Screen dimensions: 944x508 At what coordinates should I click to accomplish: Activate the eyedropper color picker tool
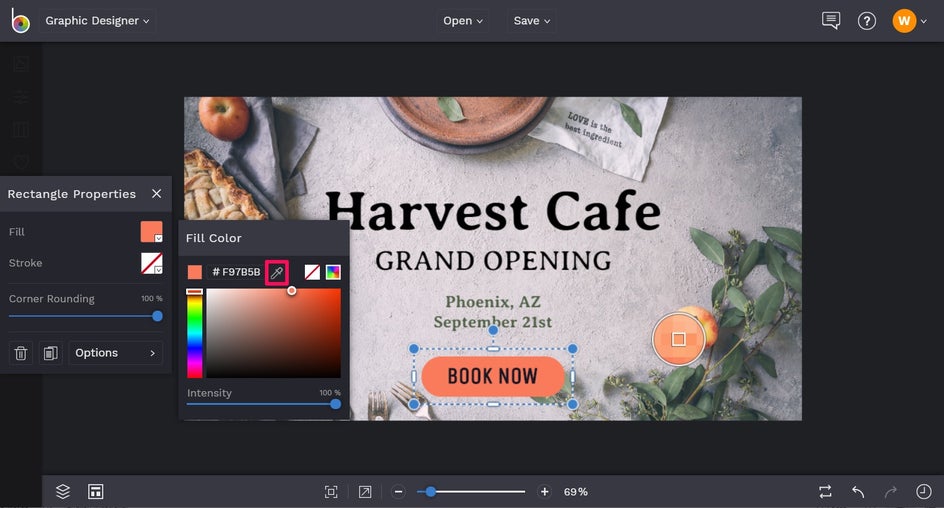pyautogui.click(x=277, y=273)
